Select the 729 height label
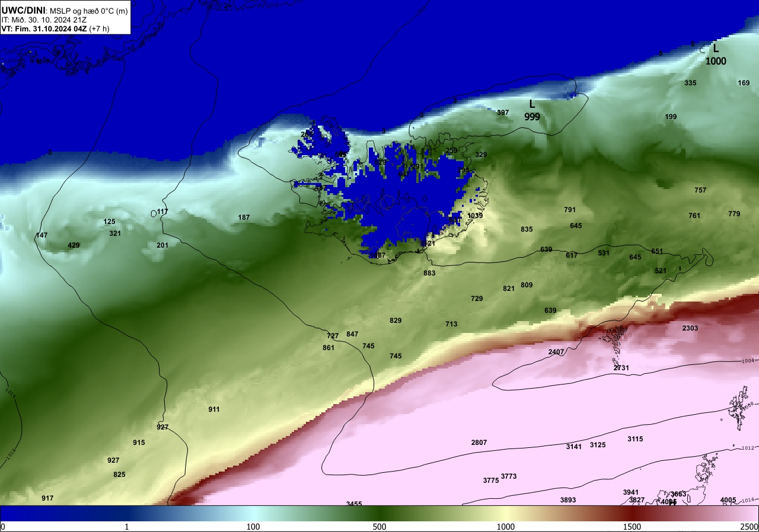Screen dimensions: 759x532 tap(477, 299)
